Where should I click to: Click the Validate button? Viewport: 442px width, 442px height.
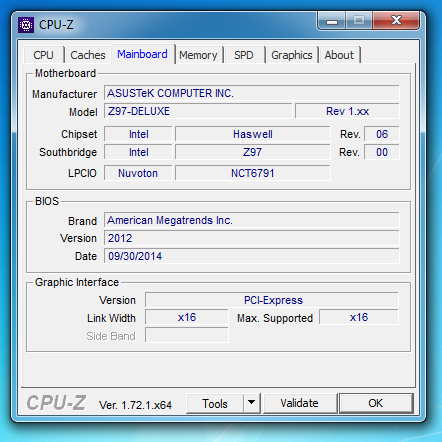coord(299,403)
